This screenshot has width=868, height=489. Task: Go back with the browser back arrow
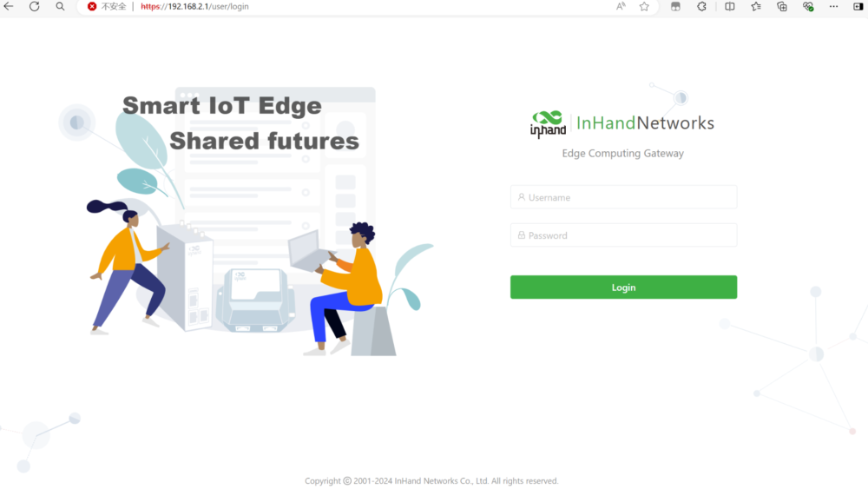point(9,7)
